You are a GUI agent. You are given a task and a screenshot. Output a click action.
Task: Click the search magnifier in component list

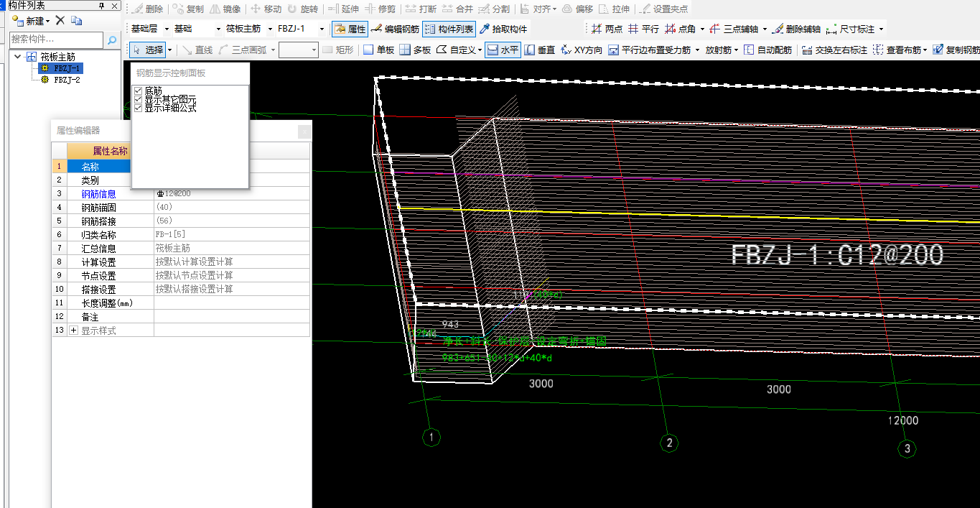click(x=112, y=40)
